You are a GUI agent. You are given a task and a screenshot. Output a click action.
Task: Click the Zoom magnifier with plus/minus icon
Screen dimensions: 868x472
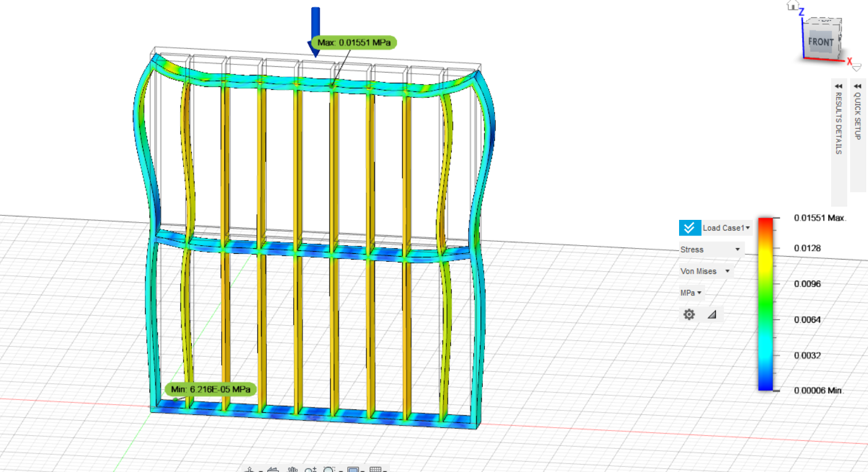(310, 470)
